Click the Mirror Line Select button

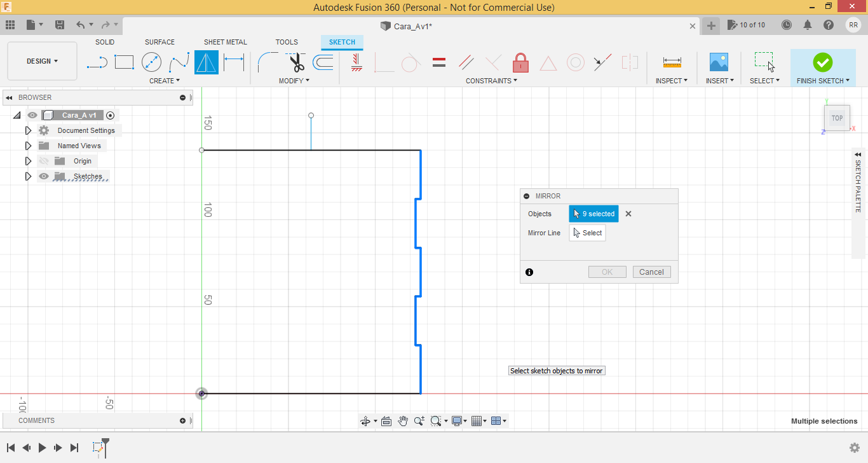(587, 233)
